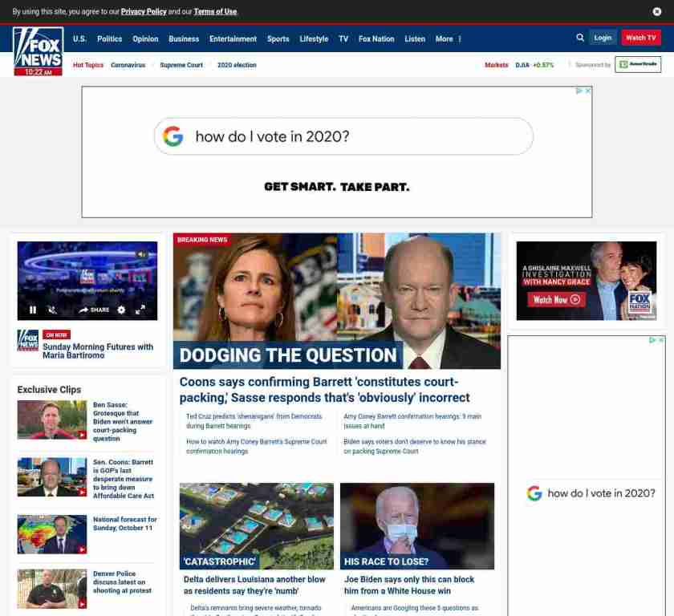Viewport: 674px width, 616px height.
Task: Open the Politics section
Action: (109, 38)
